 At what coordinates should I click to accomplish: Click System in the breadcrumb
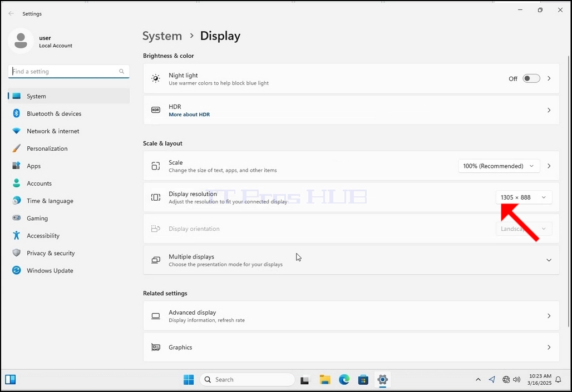click(x=162, y=36)
